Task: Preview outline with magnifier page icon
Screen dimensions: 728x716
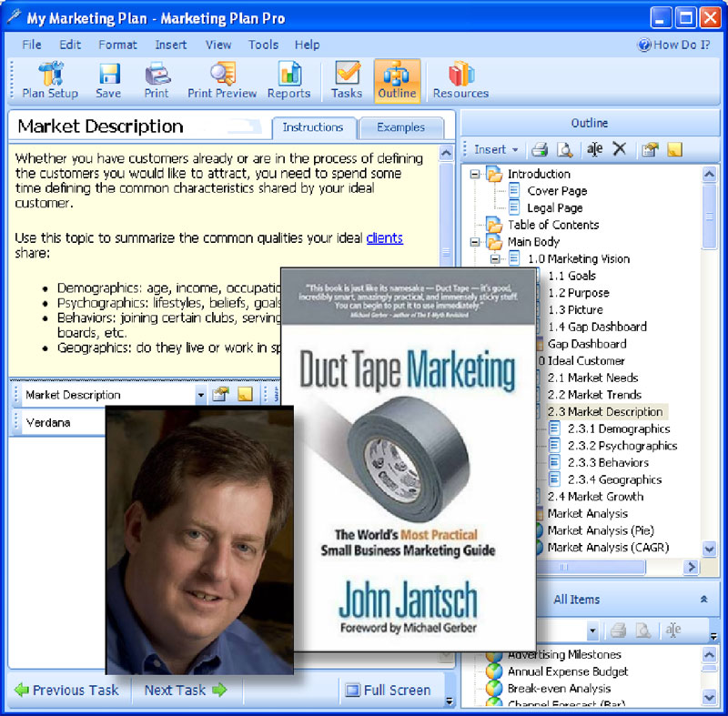Action: click(x=564, y=149)
